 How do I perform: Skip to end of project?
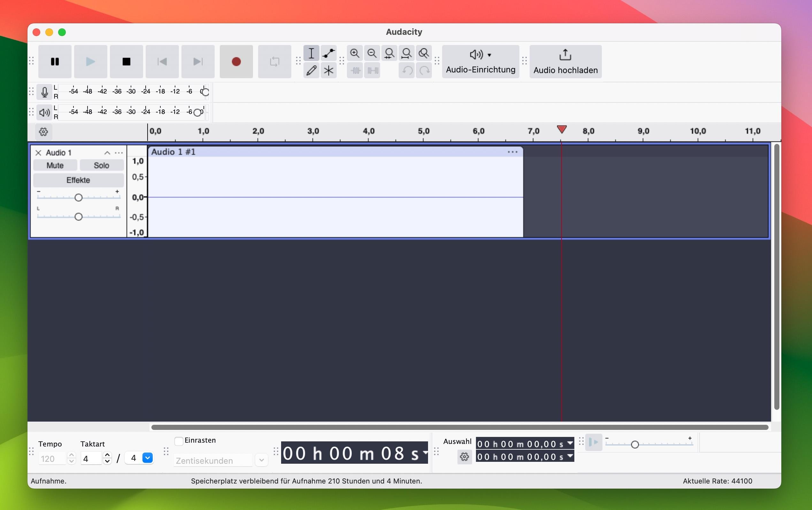[x=198, y=62]
